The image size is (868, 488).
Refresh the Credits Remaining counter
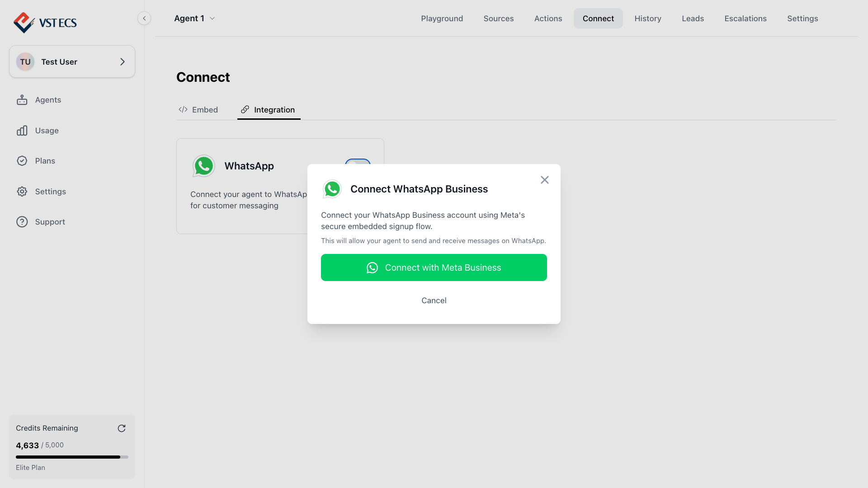122,428
